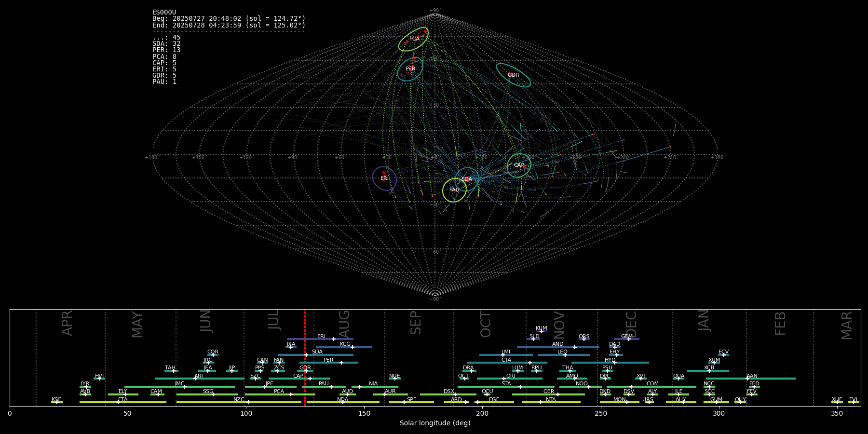Select the 'PCA: 8' legend entry
868x434 pixels.
click(164, 56)
